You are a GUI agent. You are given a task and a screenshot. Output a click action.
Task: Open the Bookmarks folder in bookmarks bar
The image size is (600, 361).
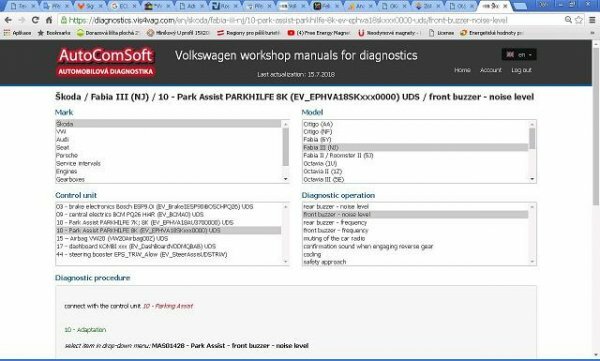(x=54, y=33)
